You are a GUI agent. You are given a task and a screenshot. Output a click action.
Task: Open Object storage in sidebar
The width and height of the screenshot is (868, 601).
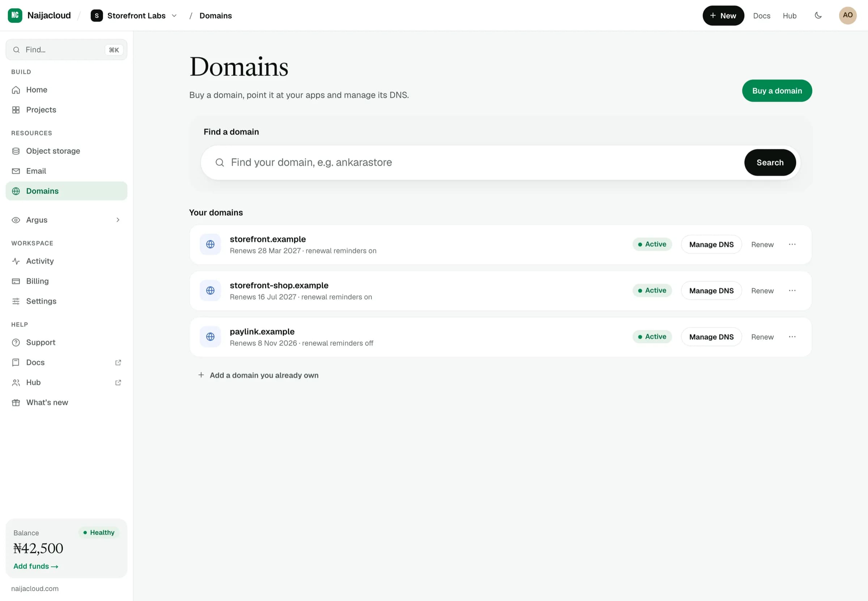click(x=67, y=151)
